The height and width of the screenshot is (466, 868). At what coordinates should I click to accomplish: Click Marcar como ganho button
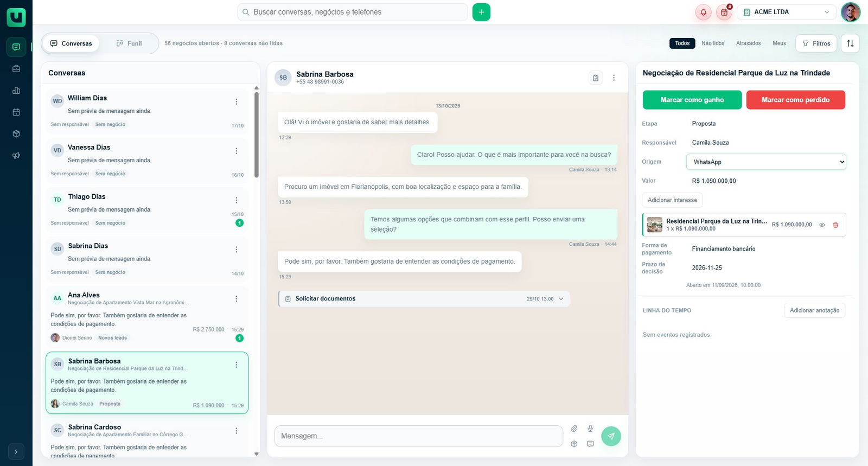click(692, 100)
